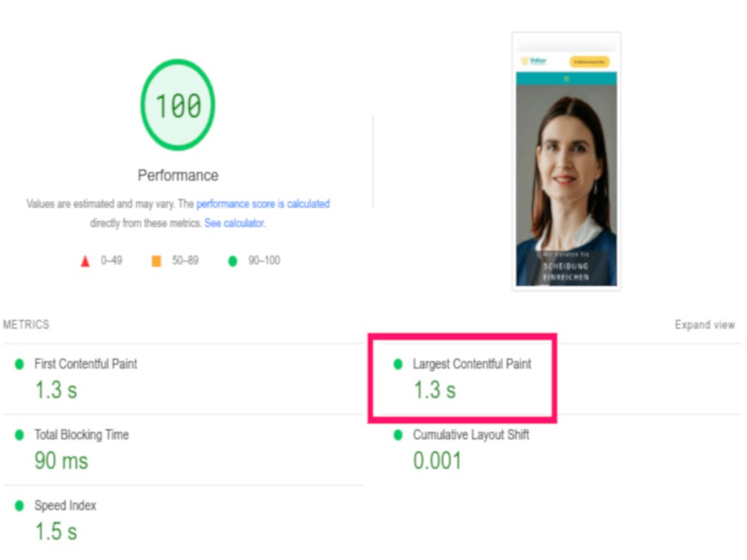The height and width of the screenshot is (560, 747).
Task: Click the green dot beside Speed Index
Action: (x=19, y=505)
